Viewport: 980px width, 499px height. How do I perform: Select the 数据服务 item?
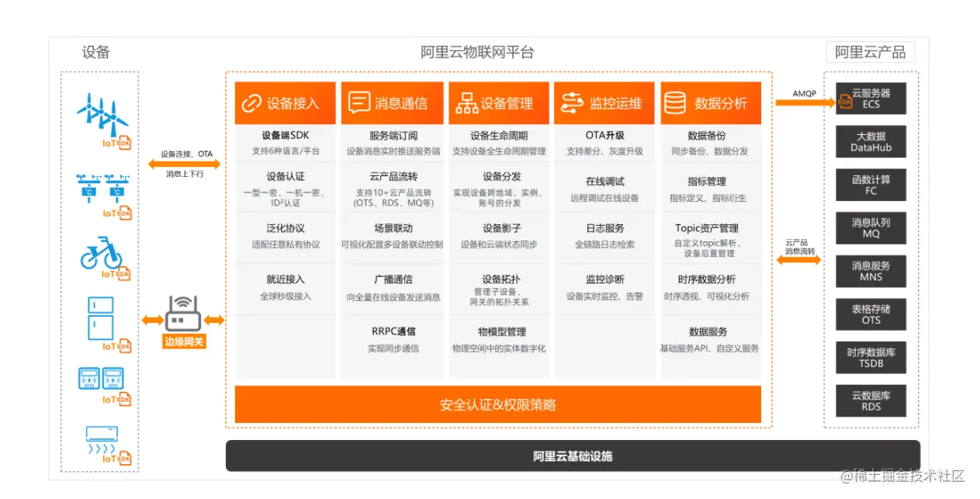click(x=708, y=331)
